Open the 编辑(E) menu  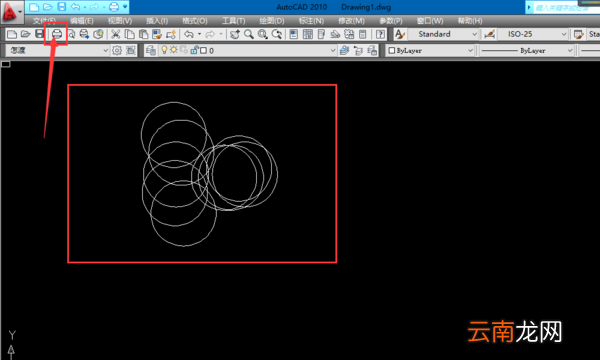(82, 21)
